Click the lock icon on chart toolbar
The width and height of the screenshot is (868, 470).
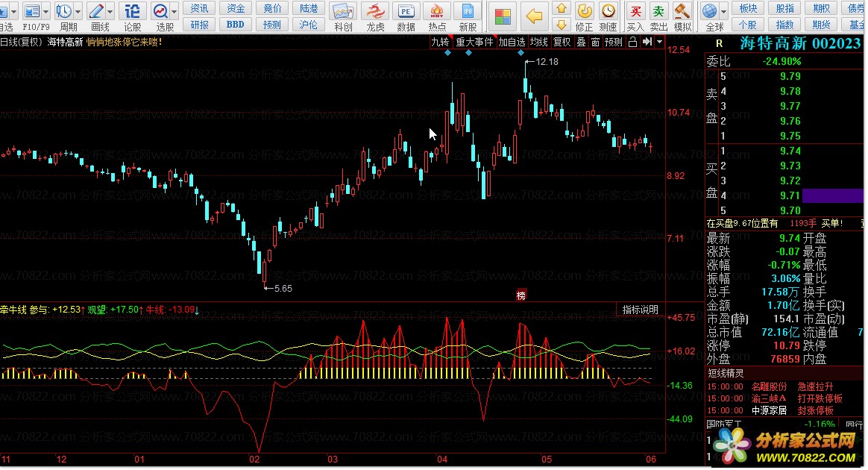click(x=632, y=42)
